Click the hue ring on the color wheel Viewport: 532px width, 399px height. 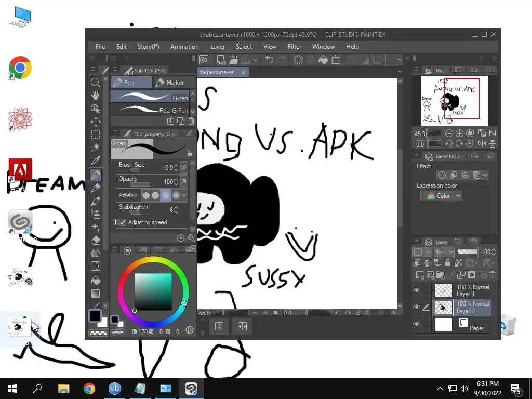153,259
